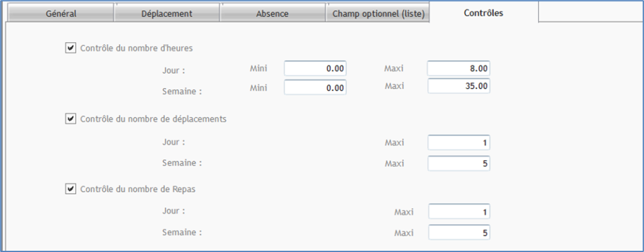Select the Absence tab
Image resolution: width=644 pixels, height=252 pixels.
[x=273, y=13]
